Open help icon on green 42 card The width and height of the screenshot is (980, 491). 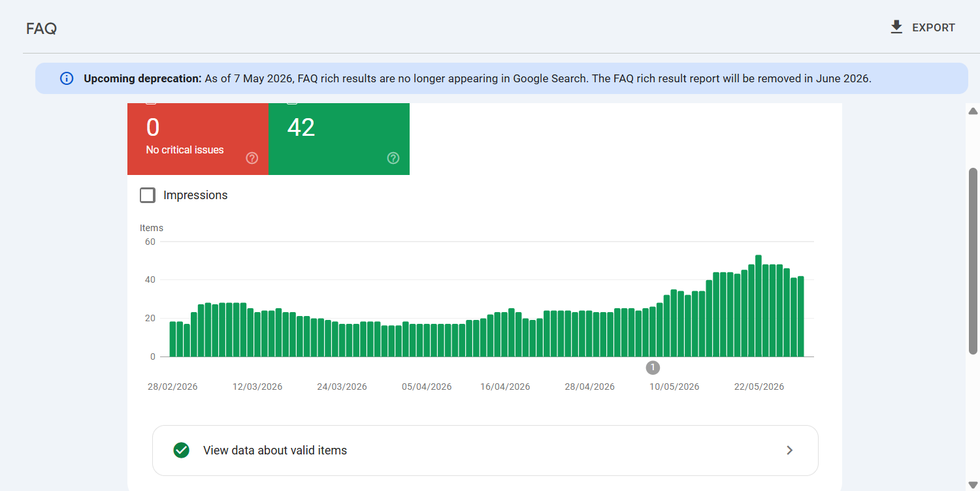pyautogui.click(x=393, y=158)
